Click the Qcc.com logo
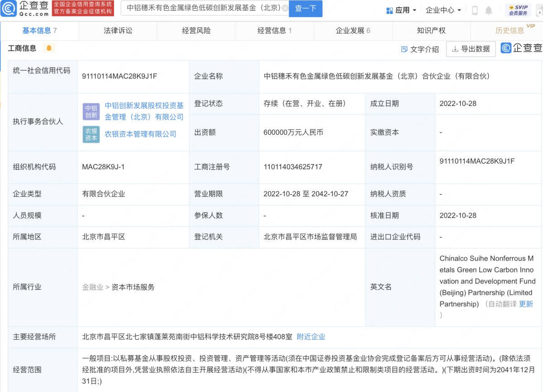Screen dimensions: 543x392 [25, 9]
